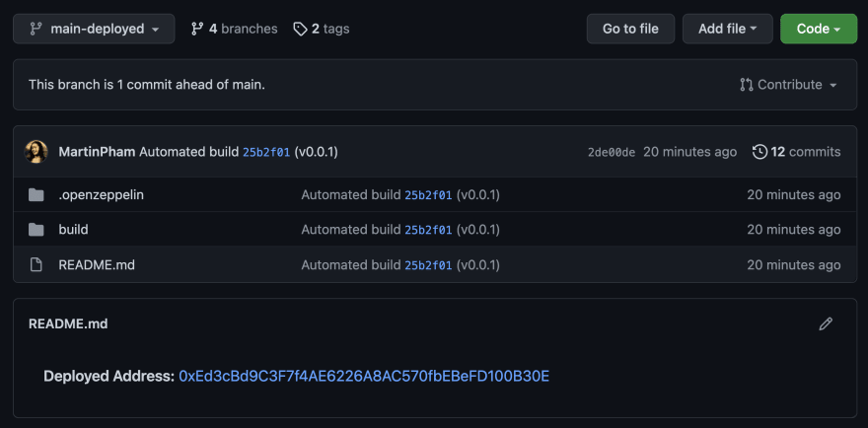Image resolution: width=868 pixels, height=428 pixels.
Task: Open the green Code dropdown button
Action: click(819, 29)
